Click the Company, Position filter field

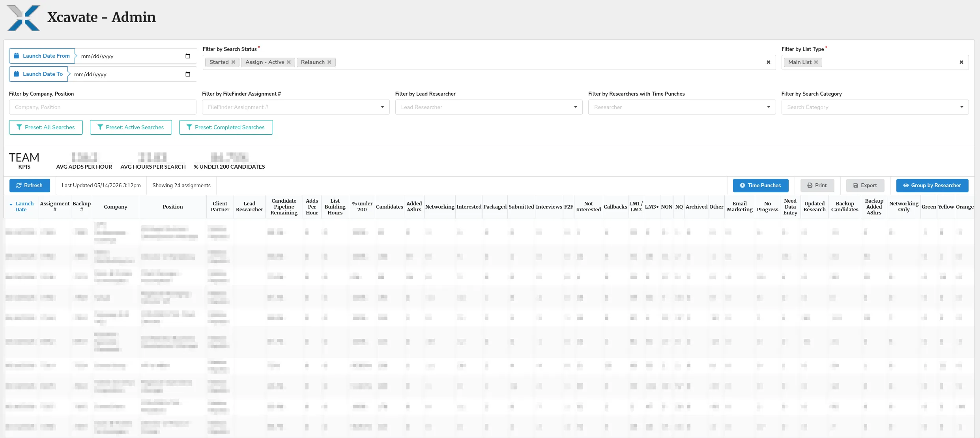click(x=103, y=107)
